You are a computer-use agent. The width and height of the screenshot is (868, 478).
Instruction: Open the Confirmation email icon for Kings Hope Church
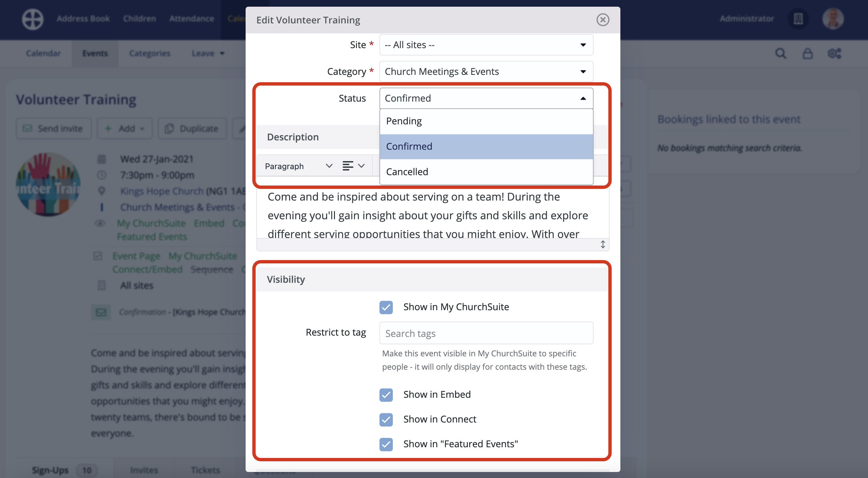tap(101, 312)
